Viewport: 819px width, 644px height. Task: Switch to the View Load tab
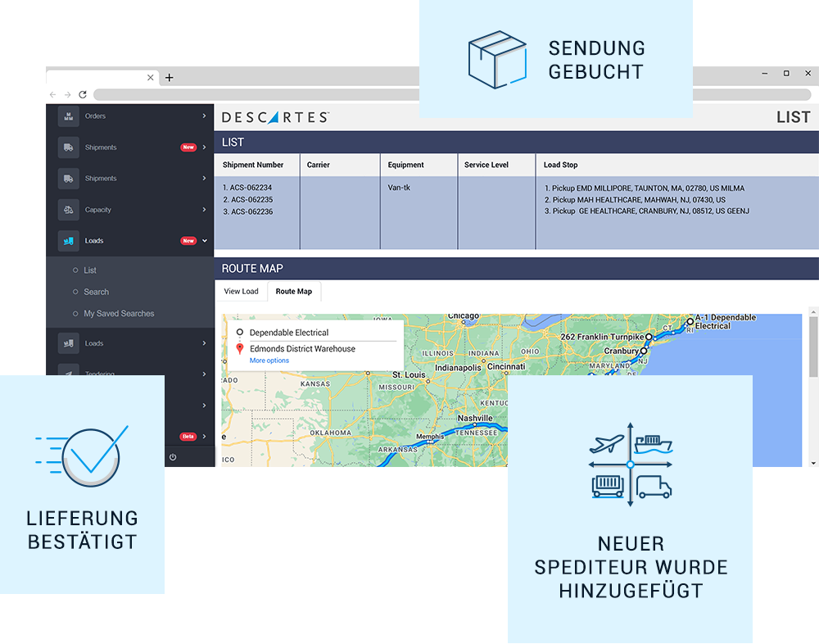tap(241, 291)
